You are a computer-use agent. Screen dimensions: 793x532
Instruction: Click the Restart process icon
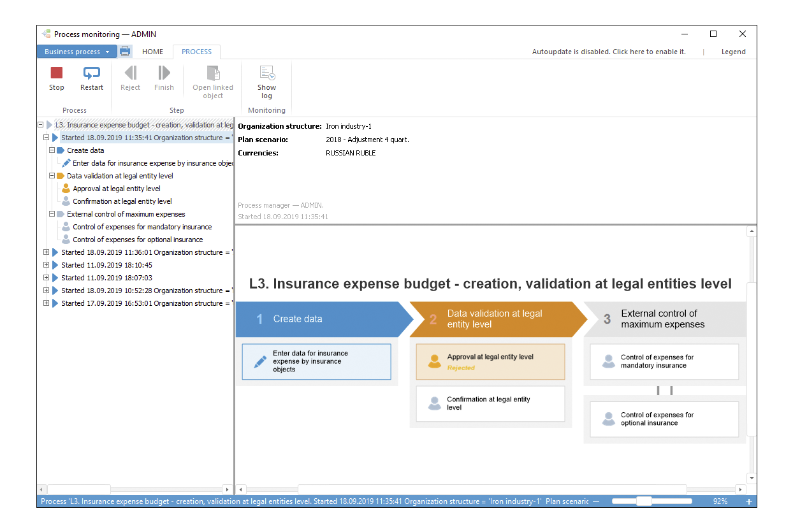(x=92, y=73)
